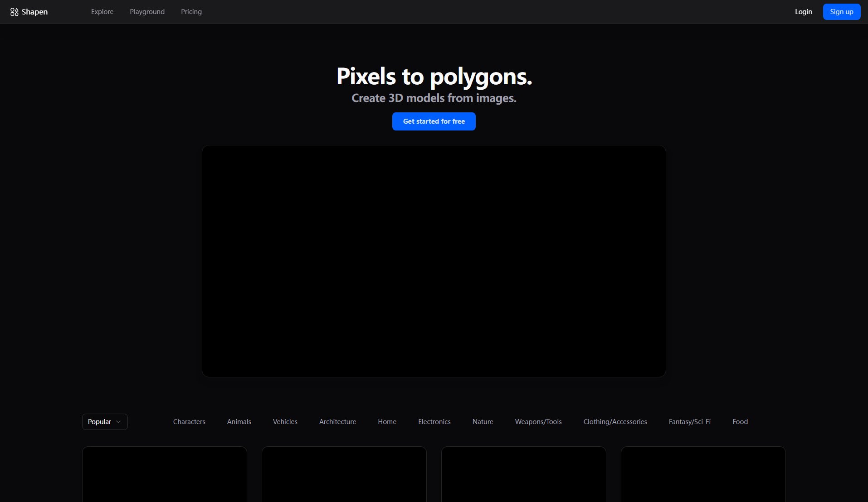Click the large hero preview panel
Image resolution: width=868 pixels, height=502 pixels.
[434, 261]
